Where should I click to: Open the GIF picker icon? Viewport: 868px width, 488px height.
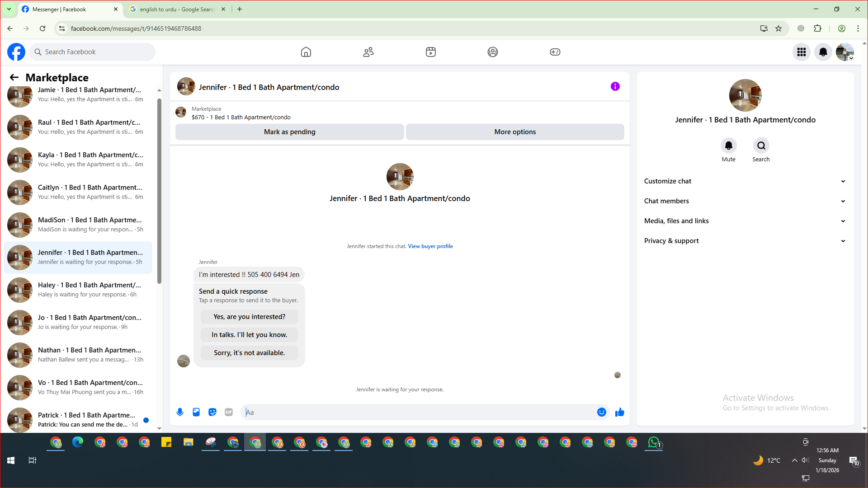pos(229,412)
